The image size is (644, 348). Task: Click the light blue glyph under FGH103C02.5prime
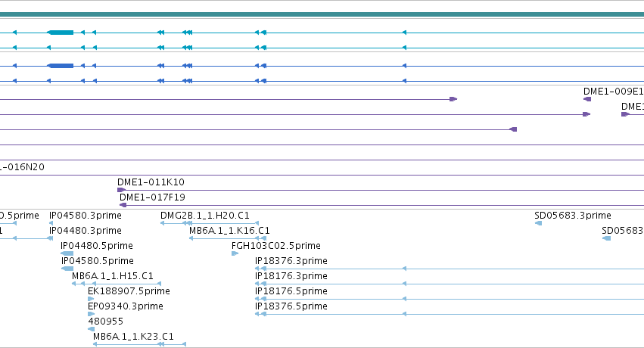(235, 253)
